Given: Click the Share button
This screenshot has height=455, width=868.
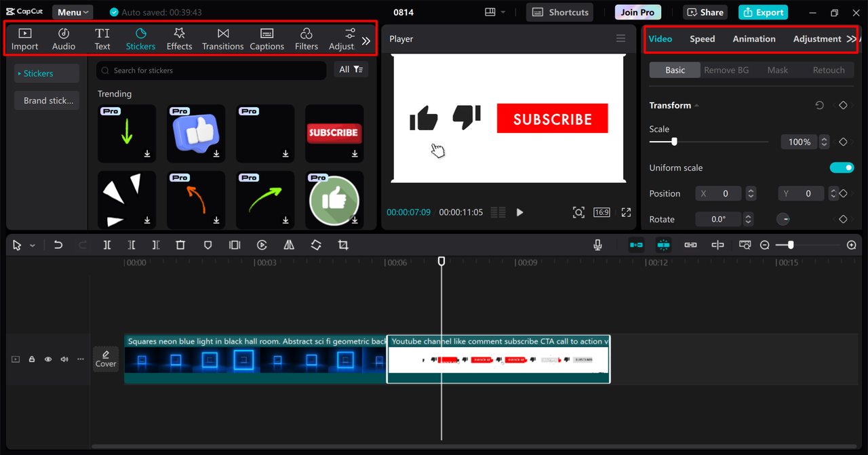Looking at the screenshot, I should pyautogui.click(x=705, y=12).
